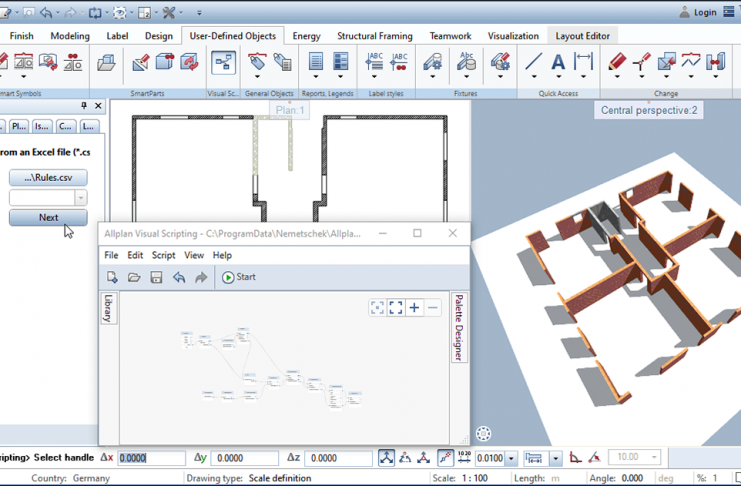Click the Start script run button
This screenshot has height=486, width=741.
[239, 277]
